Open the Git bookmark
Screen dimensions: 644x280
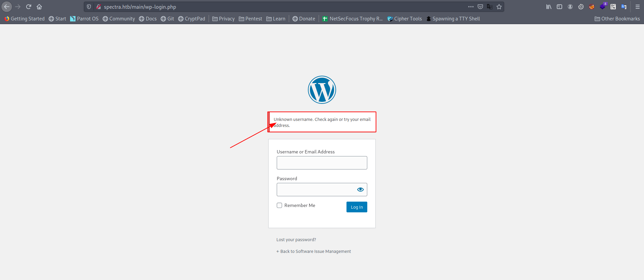[167, 19]
